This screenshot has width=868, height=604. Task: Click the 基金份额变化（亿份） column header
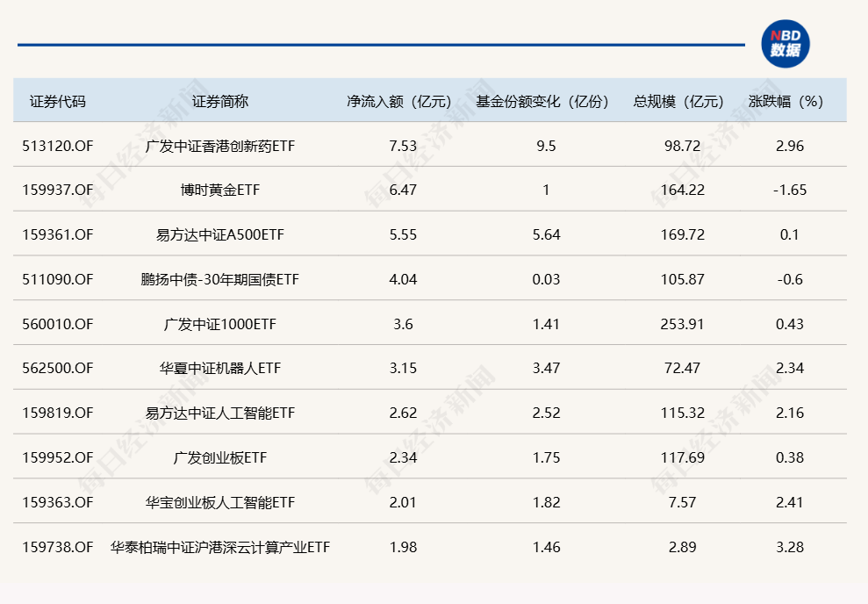545,101
